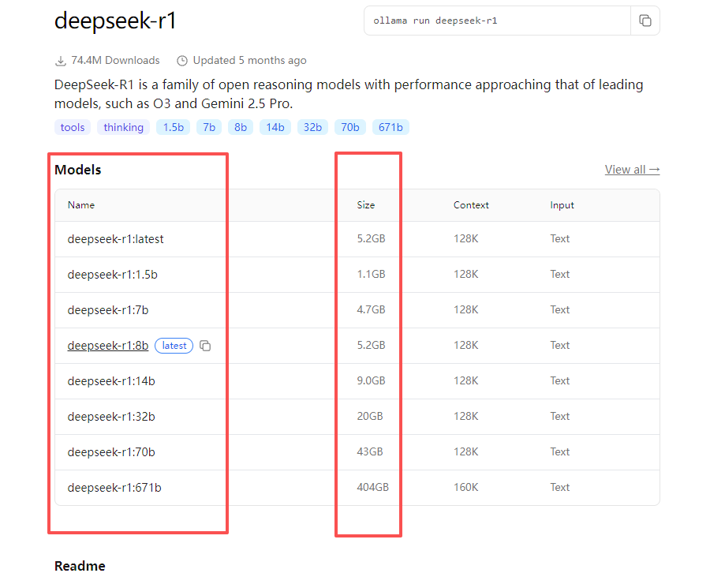
Task: Pick the 32b size tag
Action: (x=312, y=127)
